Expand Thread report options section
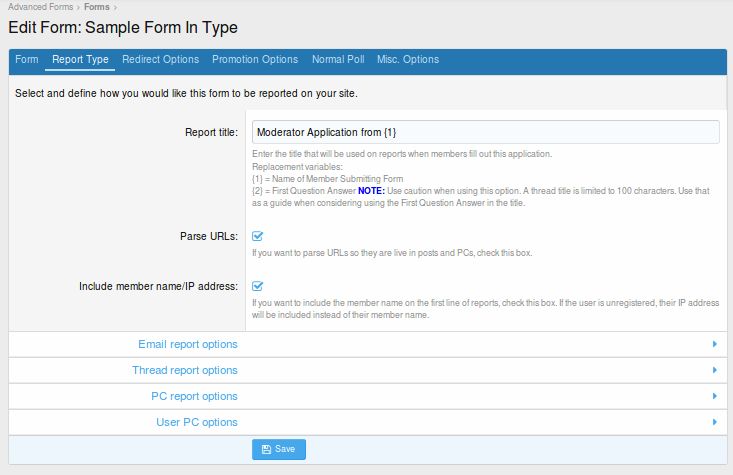Image resolution: width=733 pixels, height=475 pixels. (185, 371)
